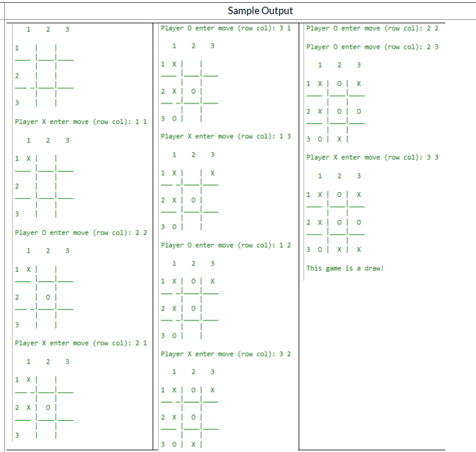Viewport: 476px width, 452px height.
Task: Select the This game is a draw message
Action: (x=345, y=268)
